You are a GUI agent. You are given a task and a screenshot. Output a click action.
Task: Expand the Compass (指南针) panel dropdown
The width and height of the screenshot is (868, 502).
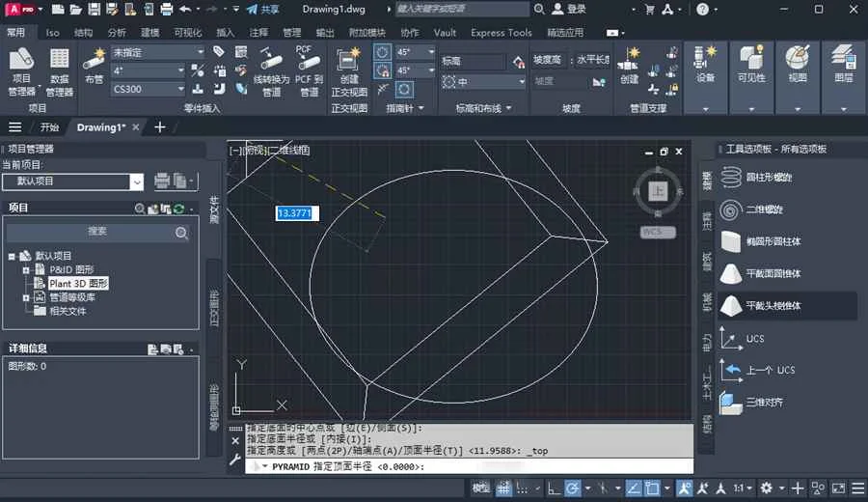(x=404, y=108)
